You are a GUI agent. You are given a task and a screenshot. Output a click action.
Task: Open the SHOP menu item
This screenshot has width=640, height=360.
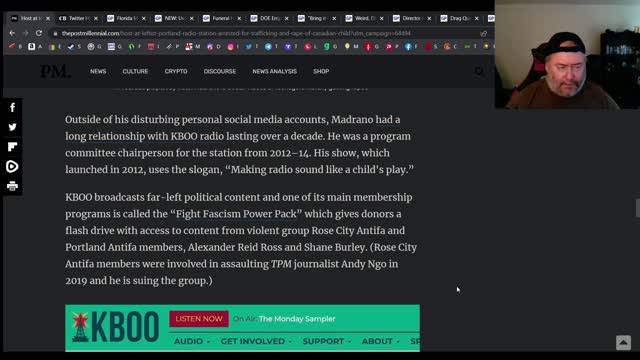coord(321,71)
